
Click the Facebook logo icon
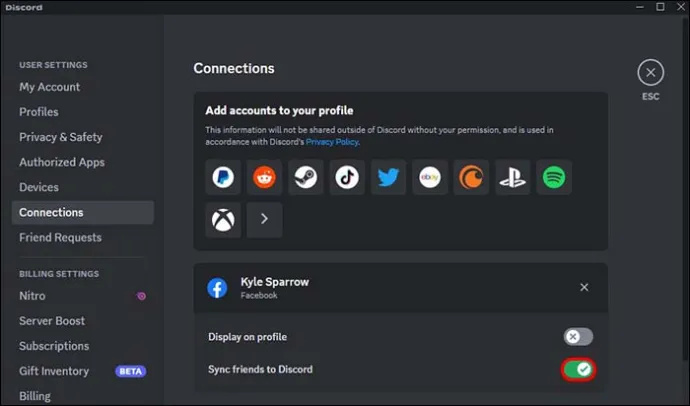tap(217, 288)
